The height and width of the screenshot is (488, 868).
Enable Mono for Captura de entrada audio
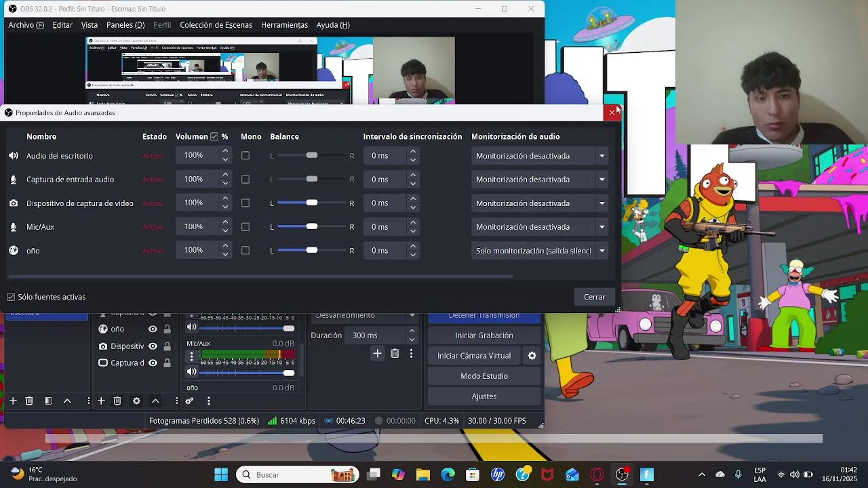245,180
